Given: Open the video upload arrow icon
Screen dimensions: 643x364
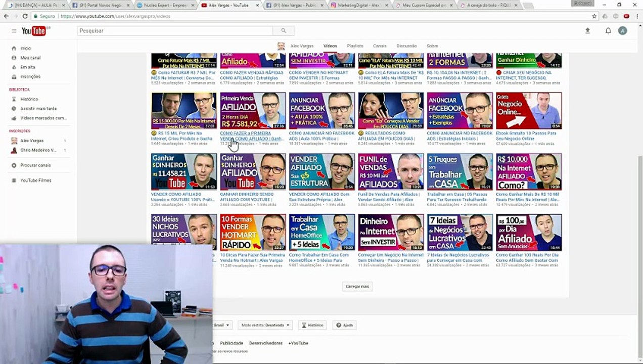Looking at the screenshot, I should coord(587,31).
